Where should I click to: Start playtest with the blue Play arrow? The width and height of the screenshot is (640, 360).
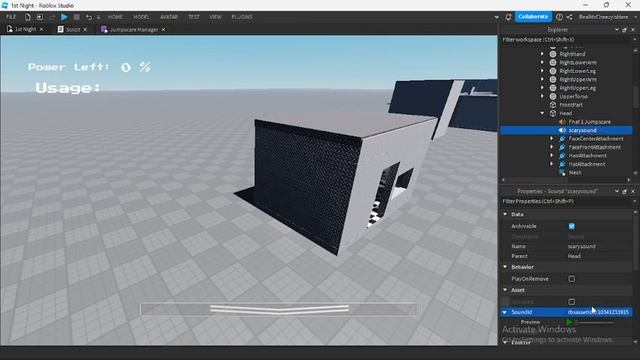tap(64, 17)
